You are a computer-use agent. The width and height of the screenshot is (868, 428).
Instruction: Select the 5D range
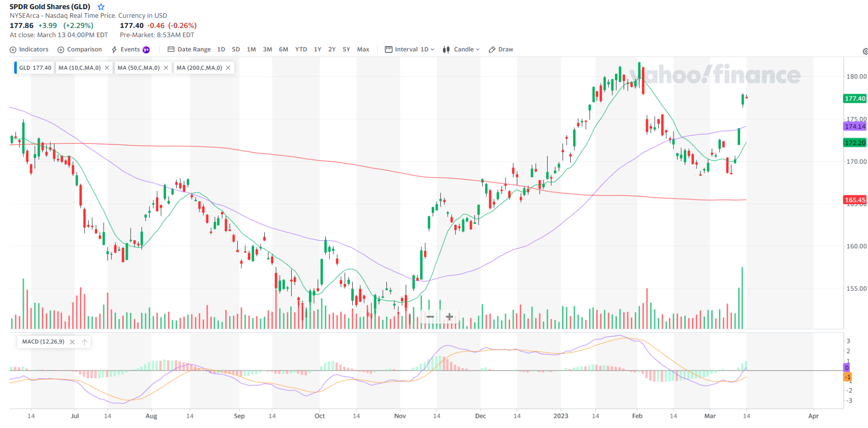coord(236,49)
